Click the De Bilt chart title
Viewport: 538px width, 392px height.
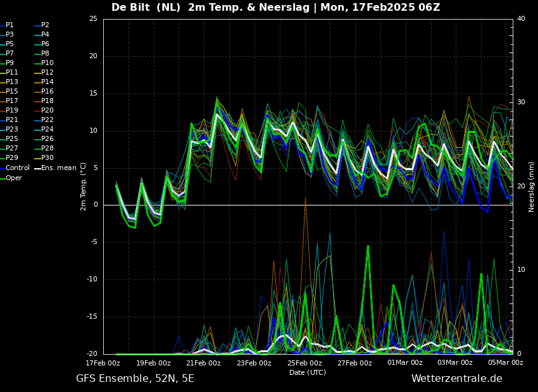275,7
